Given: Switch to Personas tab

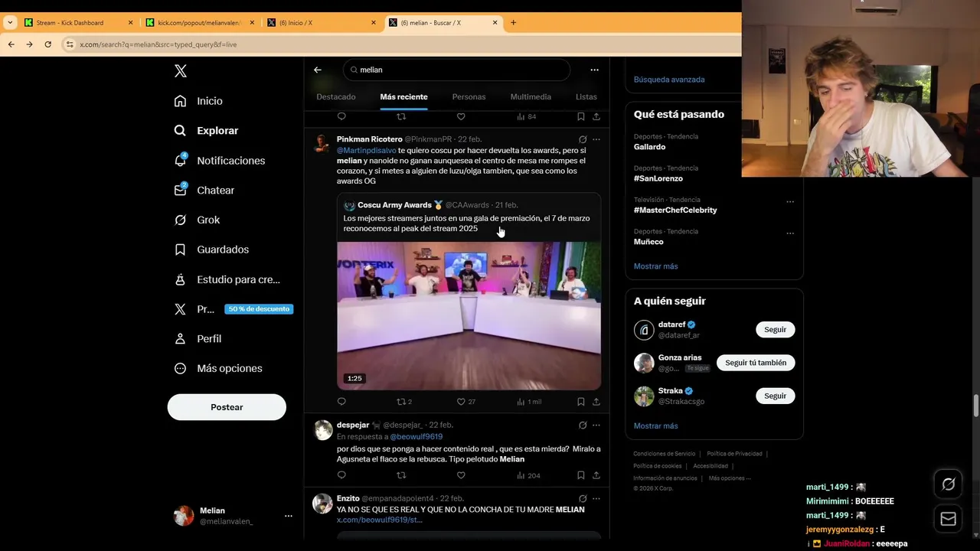Looking at the screenshot, I should (x=469, y=97).
